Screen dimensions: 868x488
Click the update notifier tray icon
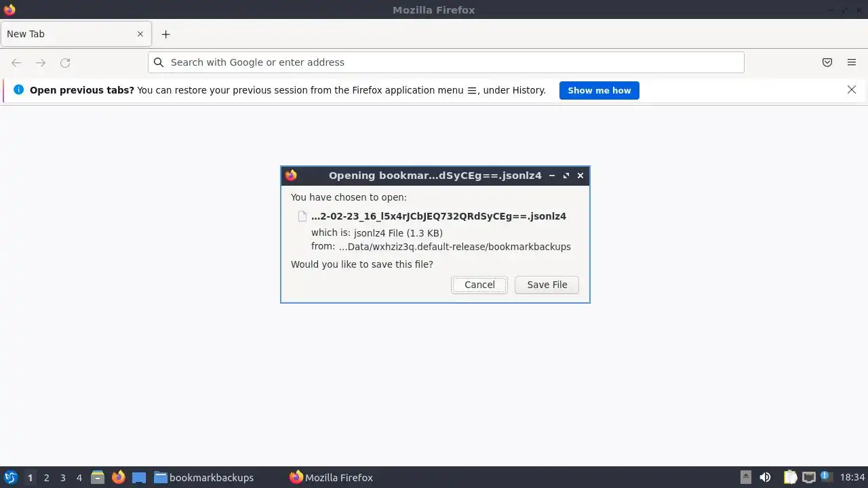[x=827, y=477]
